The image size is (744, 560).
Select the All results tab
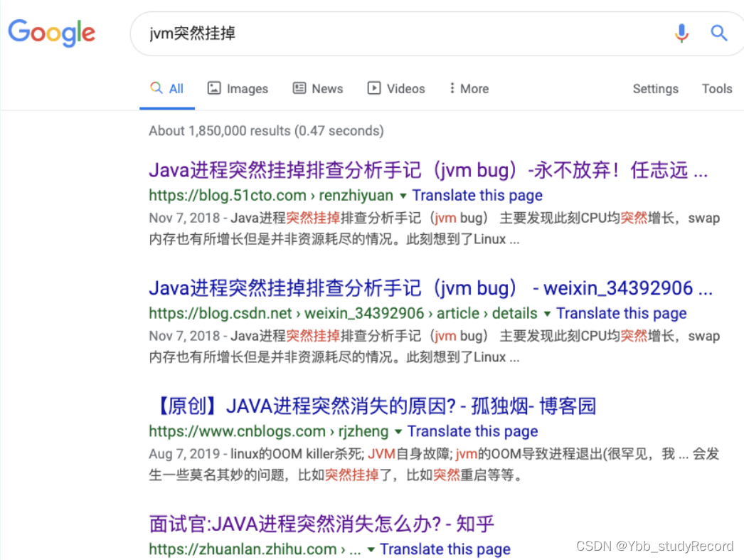167,88
